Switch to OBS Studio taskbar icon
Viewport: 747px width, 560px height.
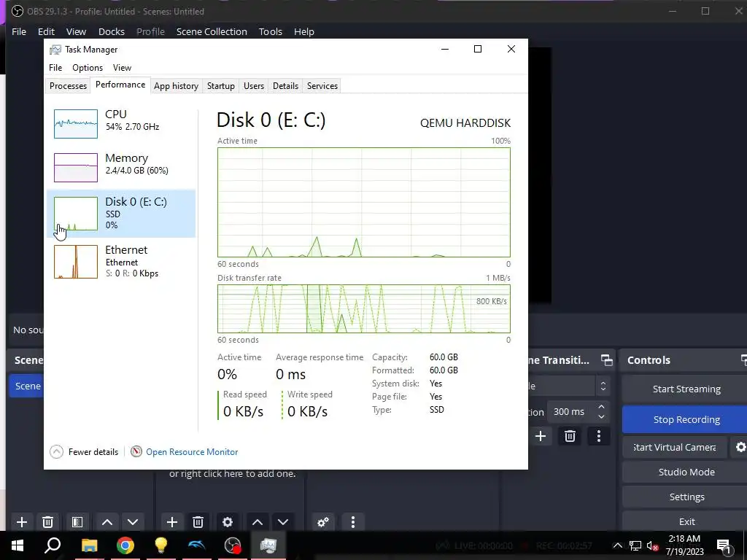pyautogui.click(x=233, y=545)
